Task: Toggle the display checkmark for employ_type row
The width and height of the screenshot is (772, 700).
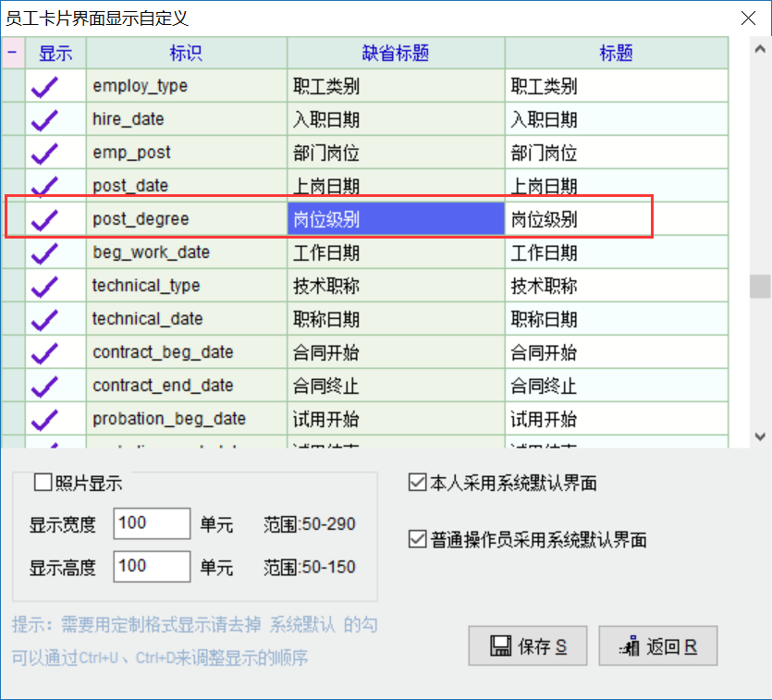Action: coord(44,87)
